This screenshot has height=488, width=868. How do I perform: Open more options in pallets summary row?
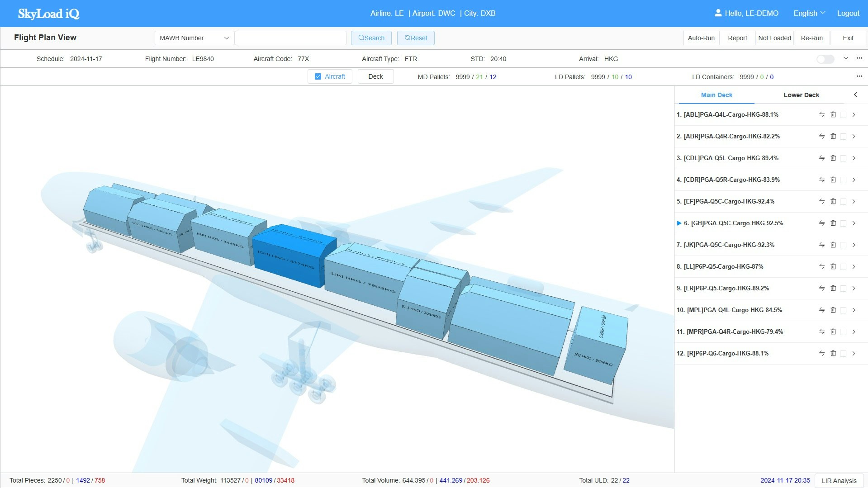click(859, 76)
